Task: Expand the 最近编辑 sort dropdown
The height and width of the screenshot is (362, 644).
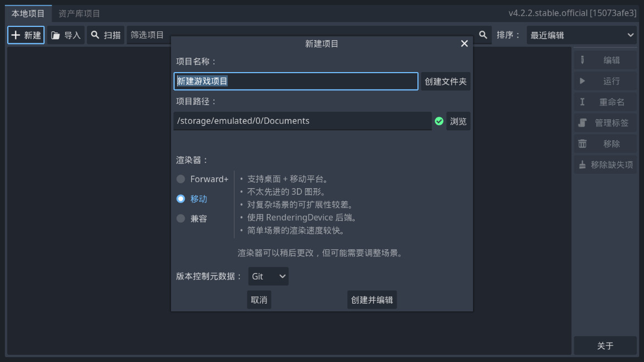Action: (x=582, y=35)
